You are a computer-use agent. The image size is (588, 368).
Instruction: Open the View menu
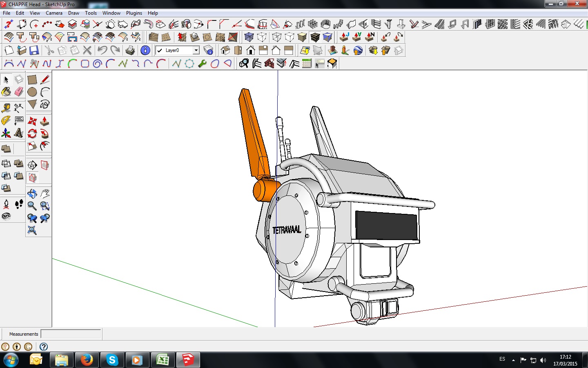tap(35, 13)
